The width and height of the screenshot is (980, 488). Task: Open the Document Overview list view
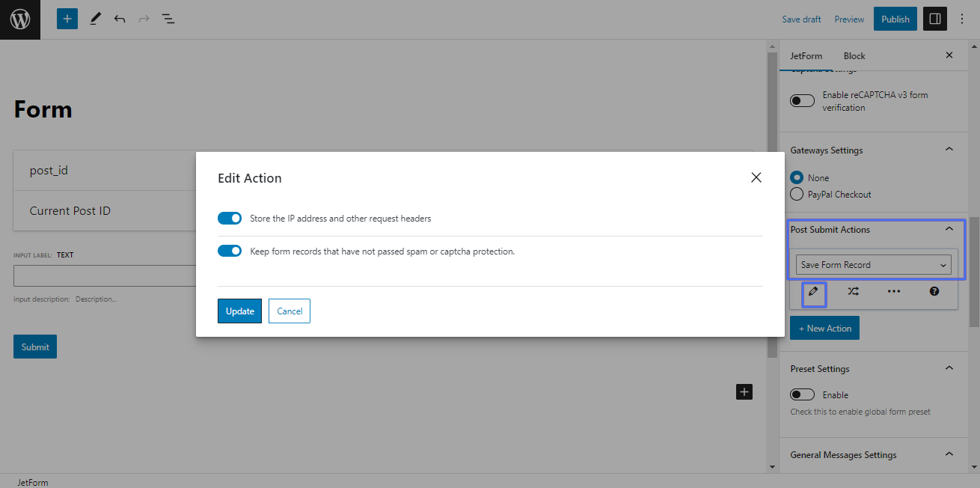(x=168, y=18)
